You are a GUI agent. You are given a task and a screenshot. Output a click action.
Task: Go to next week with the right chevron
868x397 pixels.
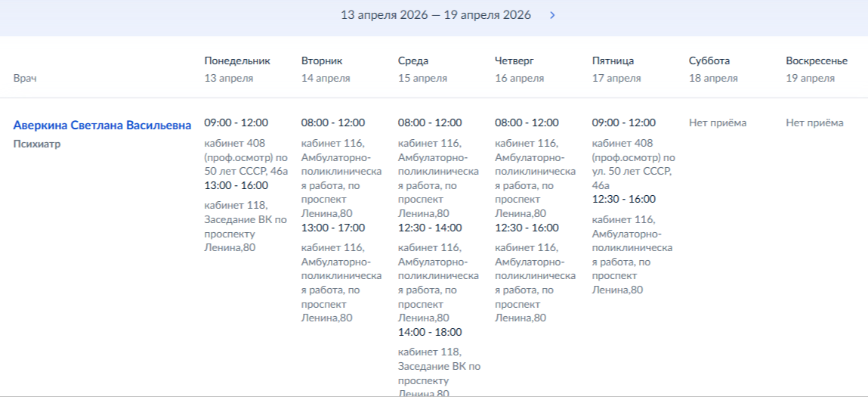point(552,15)
